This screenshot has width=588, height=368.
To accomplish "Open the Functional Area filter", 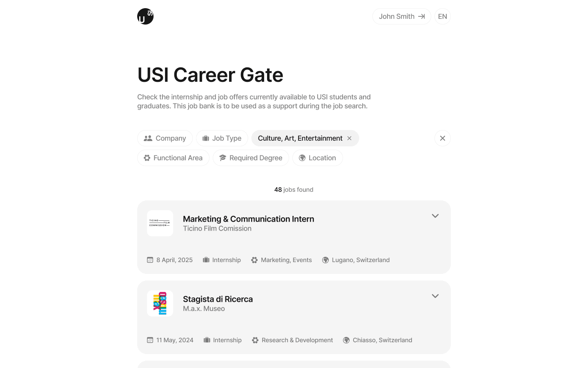I will click(x=173, y=158).
